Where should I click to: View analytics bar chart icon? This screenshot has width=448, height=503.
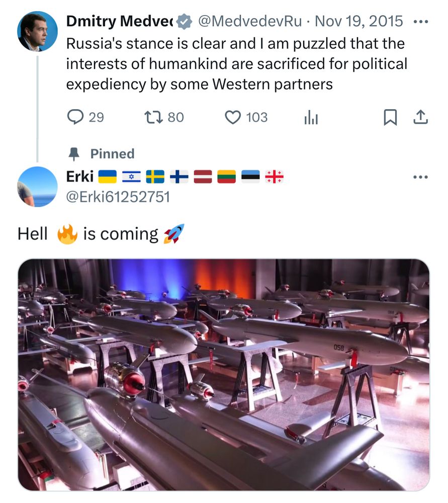click(311, 118)
